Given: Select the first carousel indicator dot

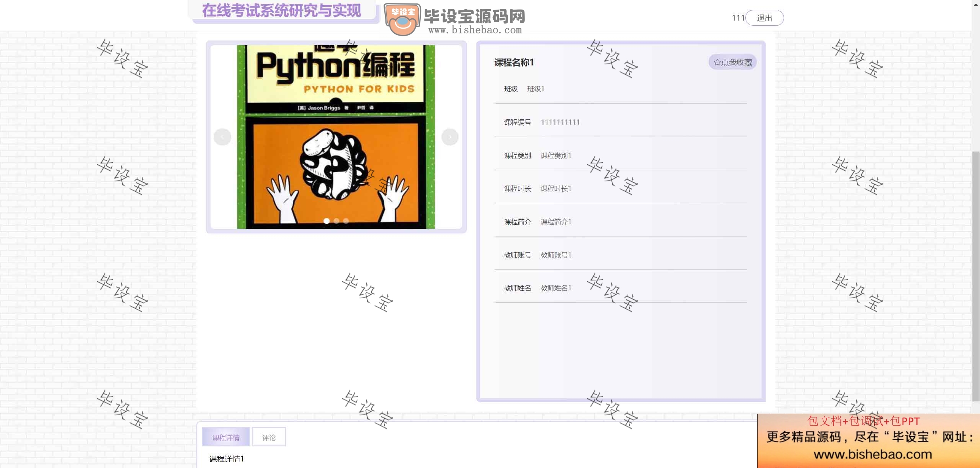Looking at the screenshot, I should [327, 221].
